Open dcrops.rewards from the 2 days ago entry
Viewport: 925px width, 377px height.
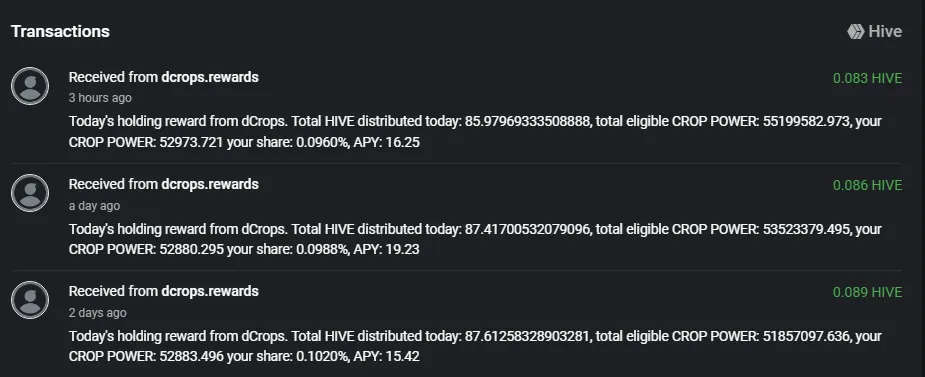[210, 291]
